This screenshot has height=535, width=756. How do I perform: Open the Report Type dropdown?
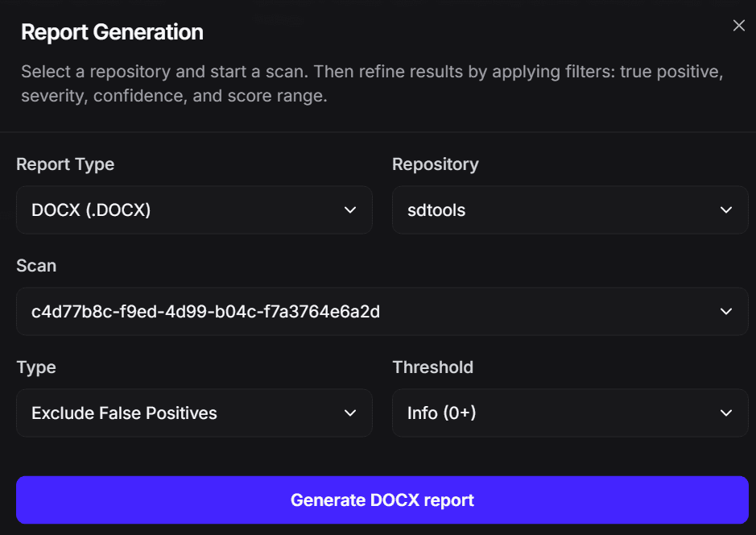tap(194, 210)
